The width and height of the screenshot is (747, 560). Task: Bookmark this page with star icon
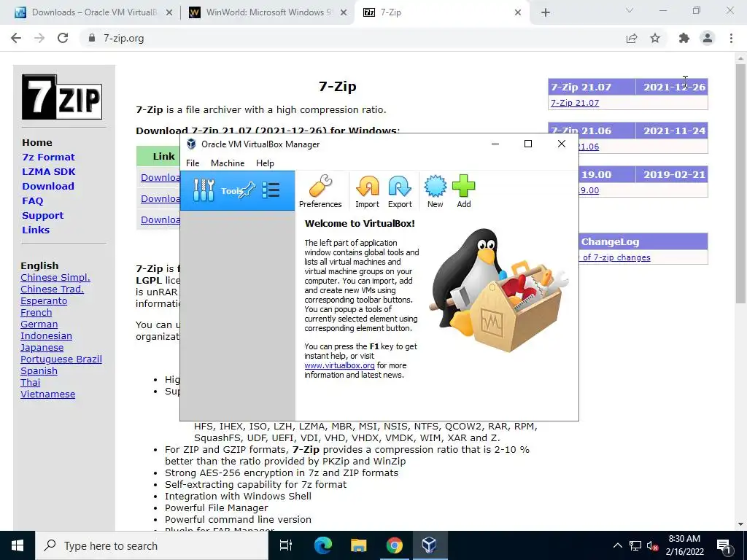(655, 38)
